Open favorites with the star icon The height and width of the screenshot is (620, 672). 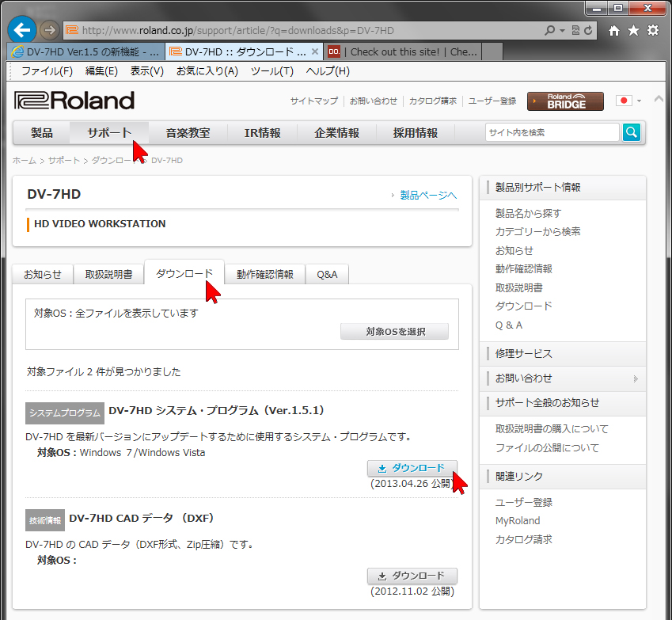633,31
